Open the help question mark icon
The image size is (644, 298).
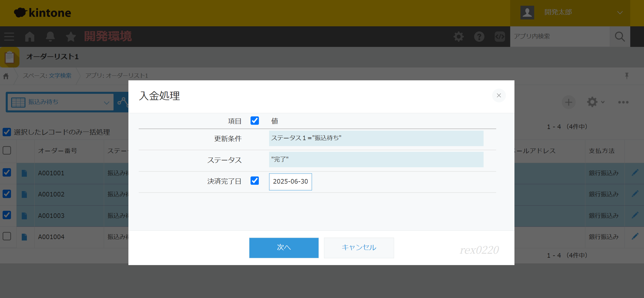tap(479, 37)
